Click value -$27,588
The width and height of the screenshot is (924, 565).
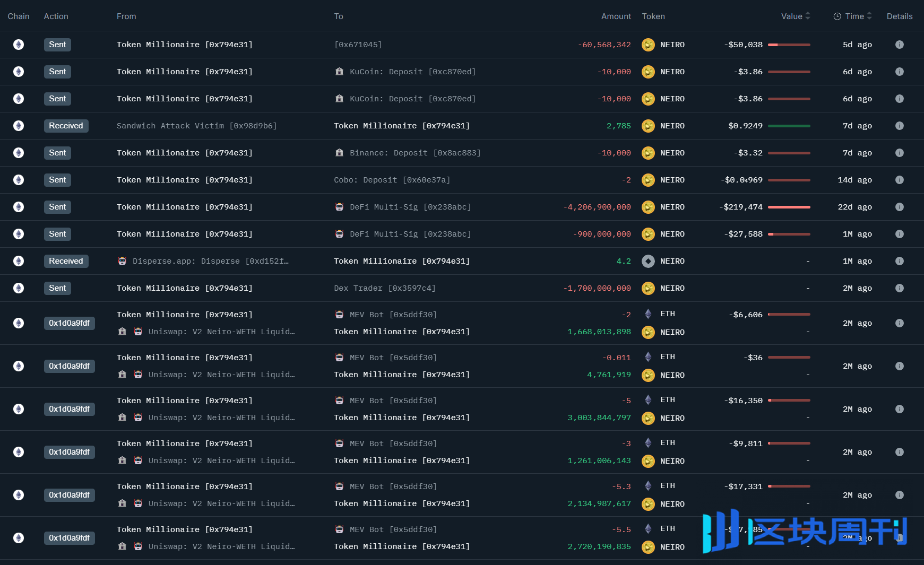click(x=743, y=234)
